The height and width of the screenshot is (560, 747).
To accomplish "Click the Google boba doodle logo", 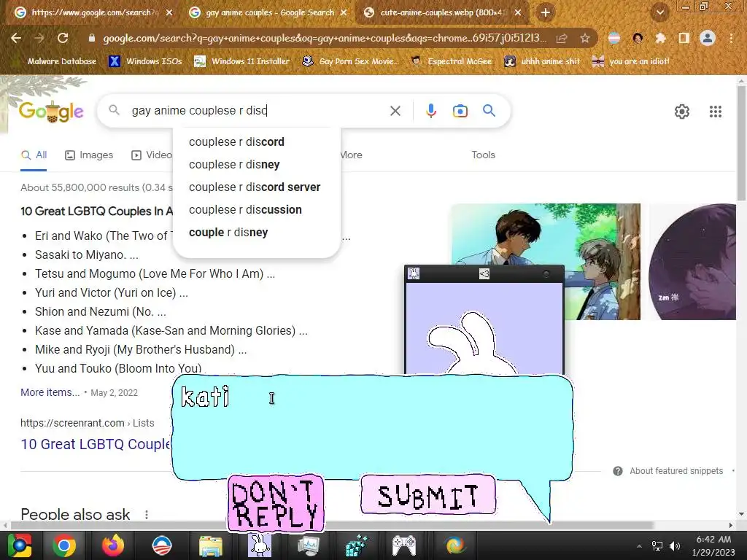I will tap(51, 111).
